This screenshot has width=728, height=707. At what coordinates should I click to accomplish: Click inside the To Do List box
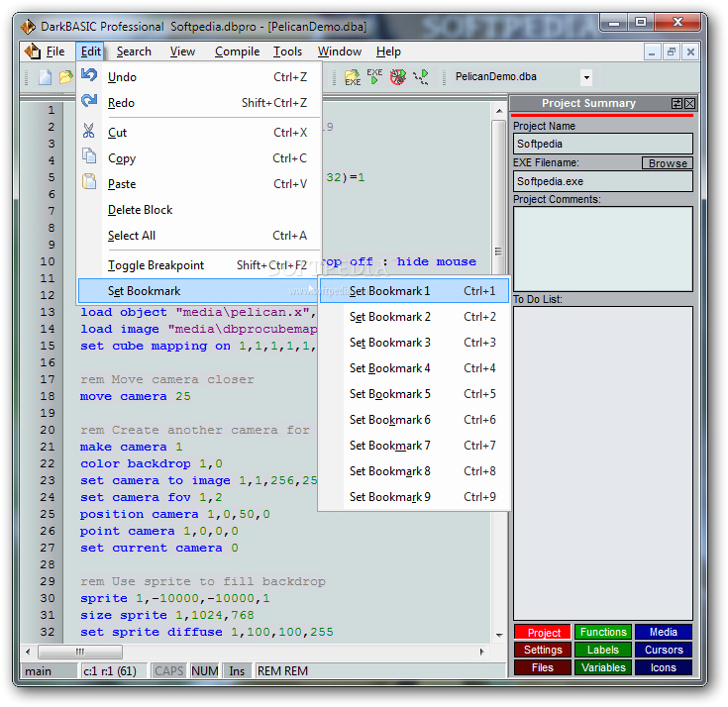[x=602, y=463]
